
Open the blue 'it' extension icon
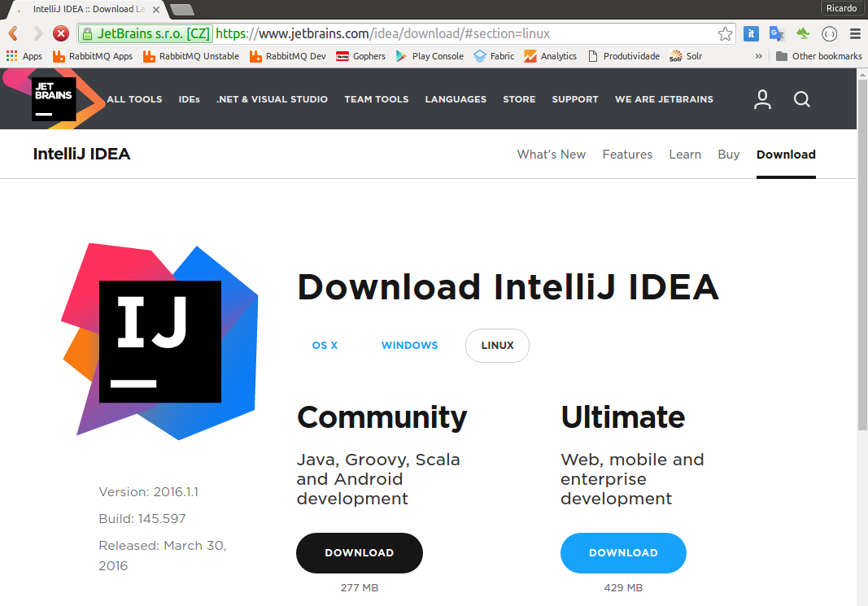pos(751,34)
